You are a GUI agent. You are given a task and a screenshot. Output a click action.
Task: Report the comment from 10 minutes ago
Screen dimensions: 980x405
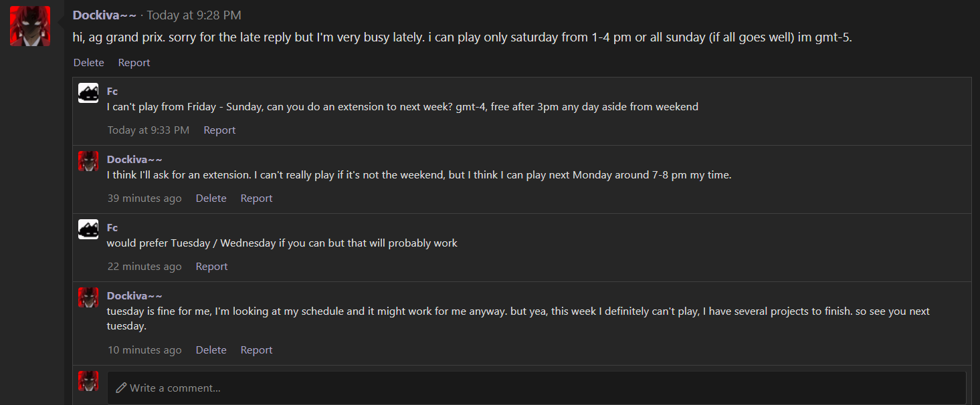point(257,350)
